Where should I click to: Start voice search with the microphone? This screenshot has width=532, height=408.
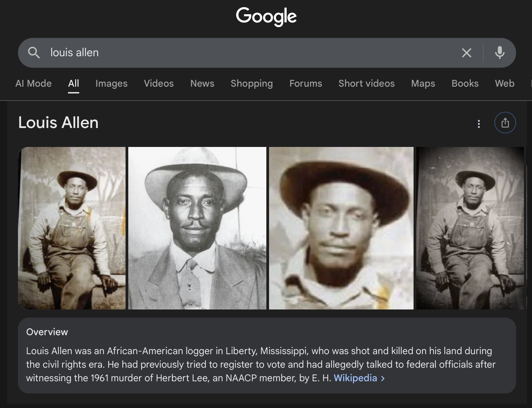(500, 53)
